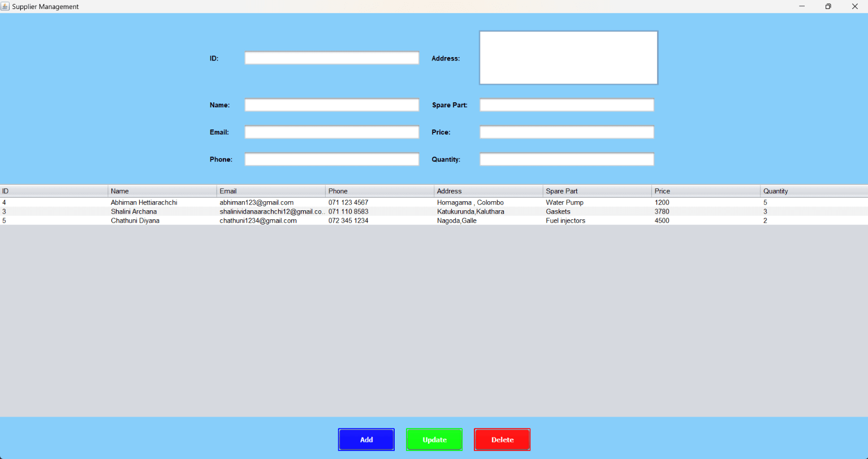This screenshot has width=868, height=459.
Task: Click inside the Spare Part input field
Action: point(566,105)
